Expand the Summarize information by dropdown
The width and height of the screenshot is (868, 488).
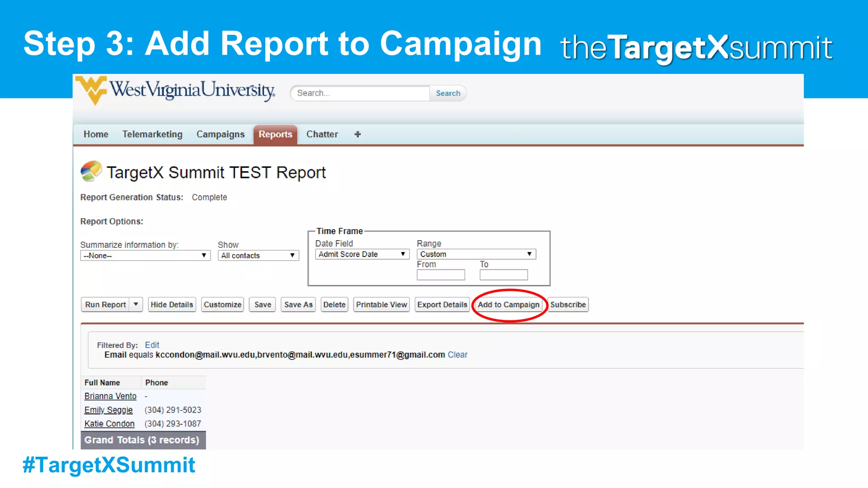(x=145, y=255)
